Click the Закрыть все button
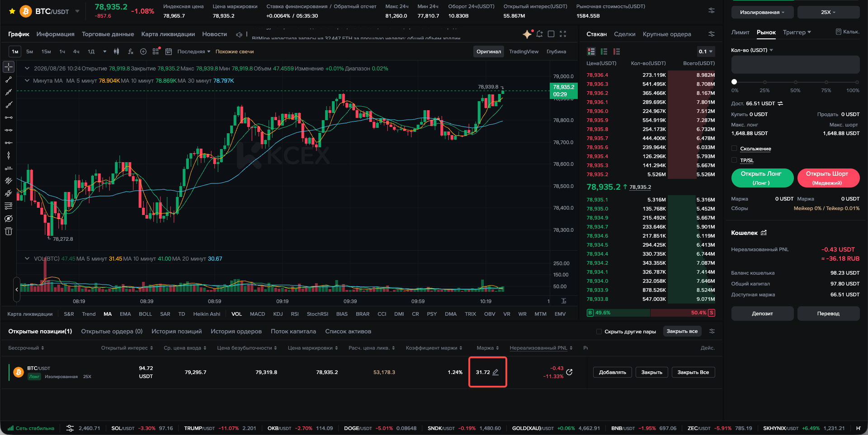The width and height of the screenshot is (868, 435). [682, 331]
